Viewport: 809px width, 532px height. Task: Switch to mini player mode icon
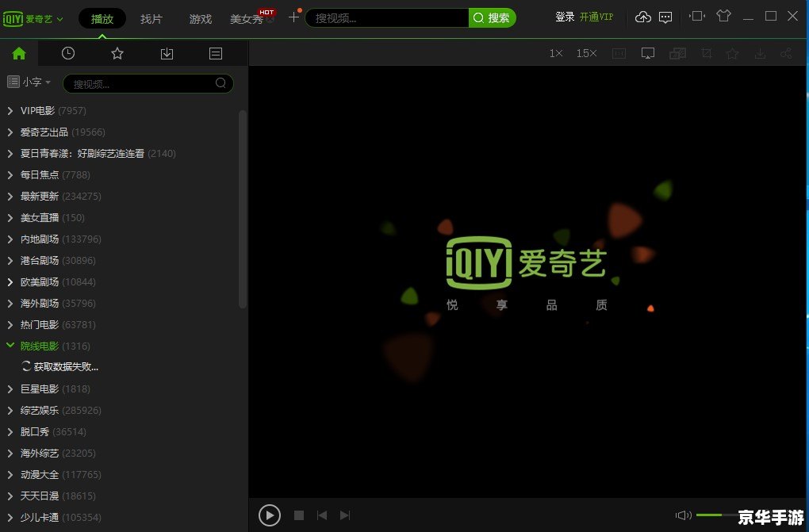point(697,16)
